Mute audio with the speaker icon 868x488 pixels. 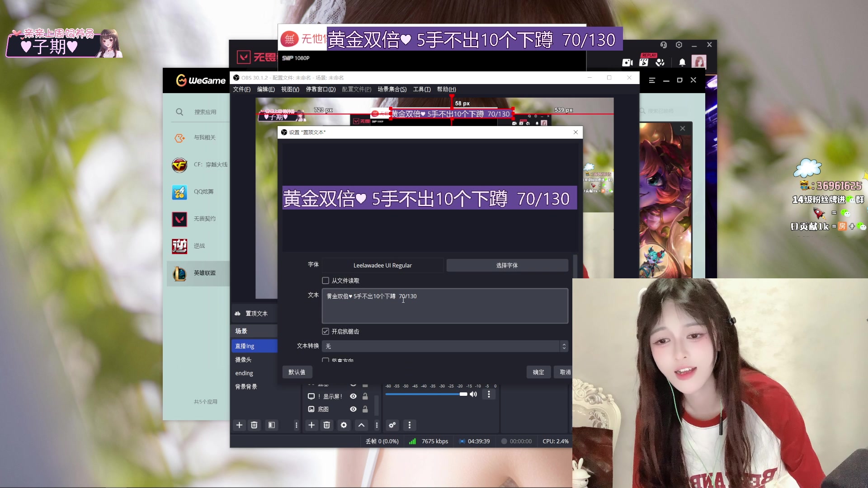point(473,394)
